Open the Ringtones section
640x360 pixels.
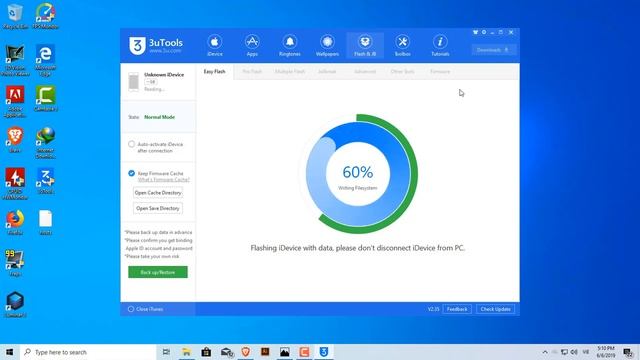coord(290,45)
